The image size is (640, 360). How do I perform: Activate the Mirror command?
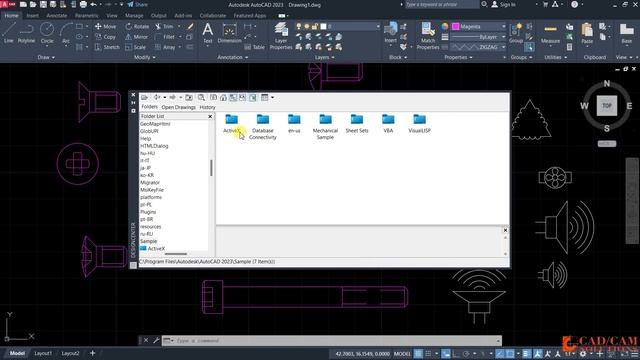[136, 37]
